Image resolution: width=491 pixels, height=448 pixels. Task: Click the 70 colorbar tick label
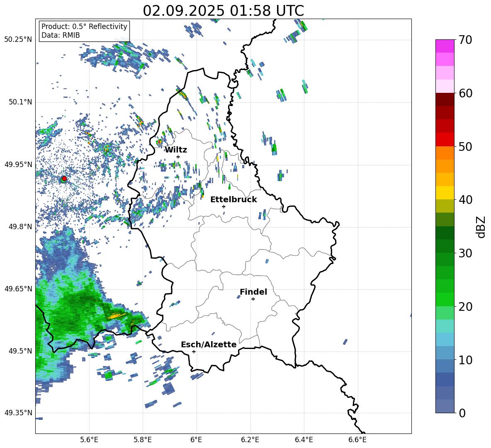coord(465,40)
